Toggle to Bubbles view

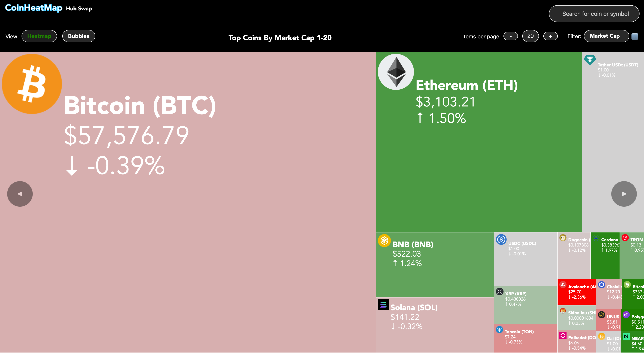[78, 36]
